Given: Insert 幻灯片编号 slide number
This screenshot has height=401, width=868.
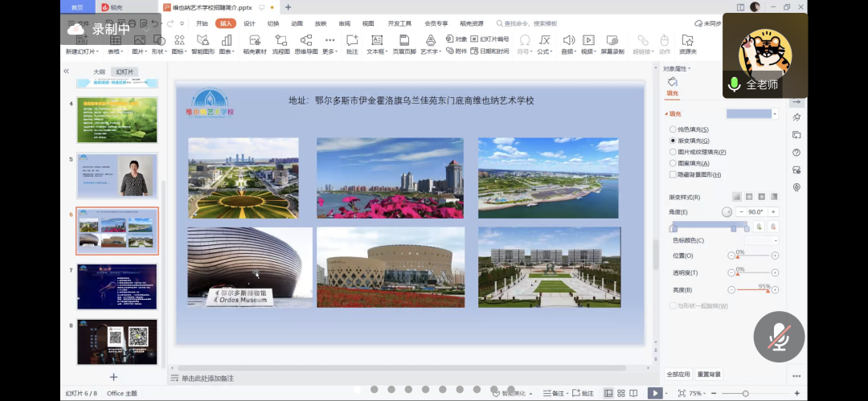Looking at the screenshot, I should [490, 39].
